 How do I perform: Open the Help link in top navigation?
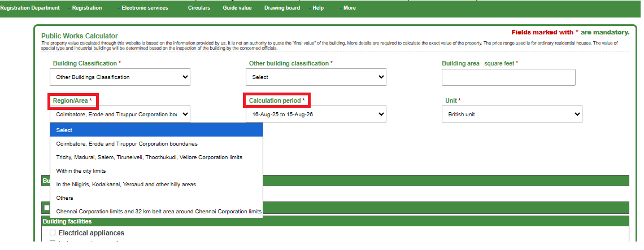coord(318,8)
